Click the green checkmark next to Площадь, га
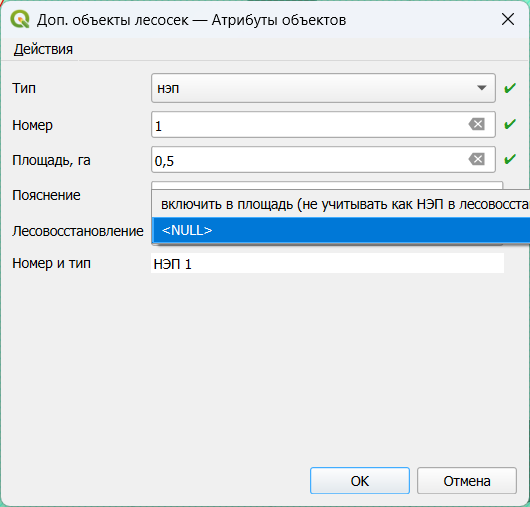This screenshot has width=530, height=507. click(510, 159)
